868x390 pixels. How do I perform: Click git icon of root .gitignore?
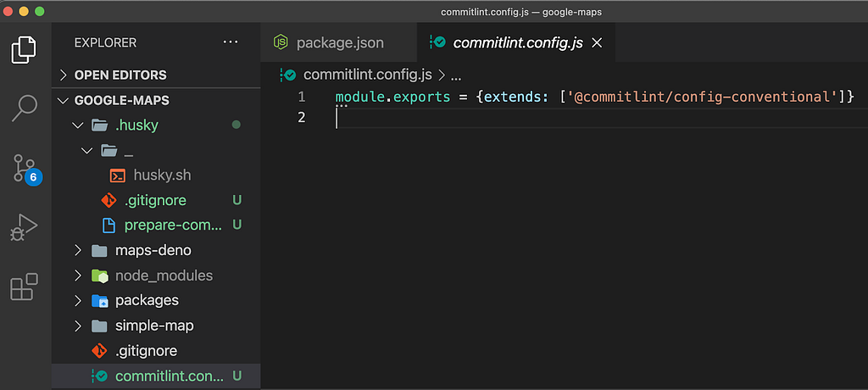99,351
